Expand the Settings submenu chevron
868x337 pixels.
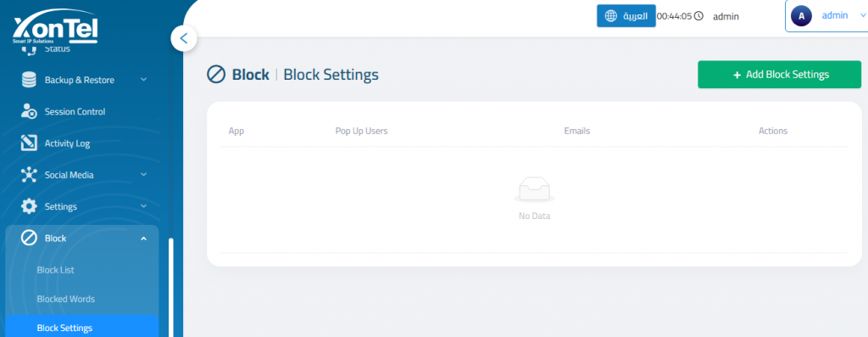pos(143,206)
